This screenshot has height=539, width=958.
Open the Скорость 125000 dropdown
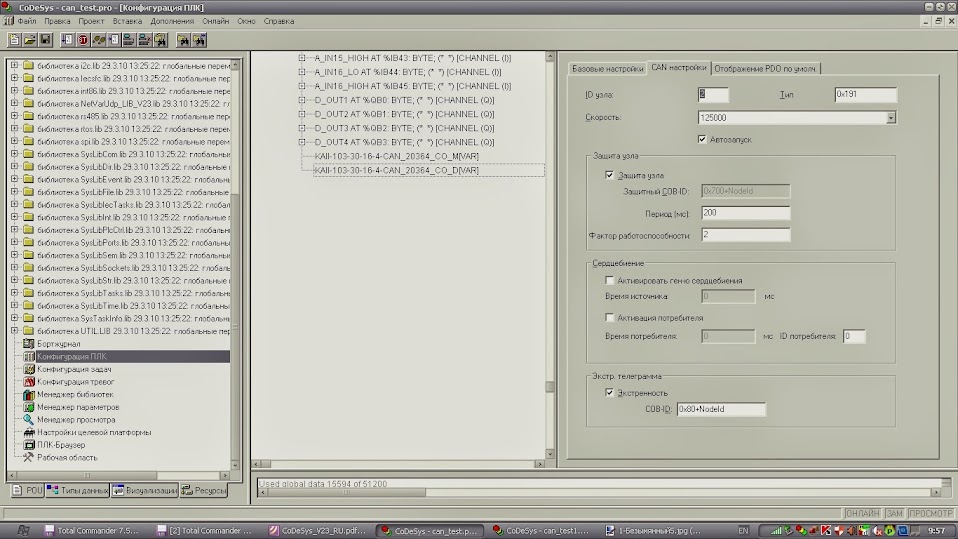click(891, 117)
